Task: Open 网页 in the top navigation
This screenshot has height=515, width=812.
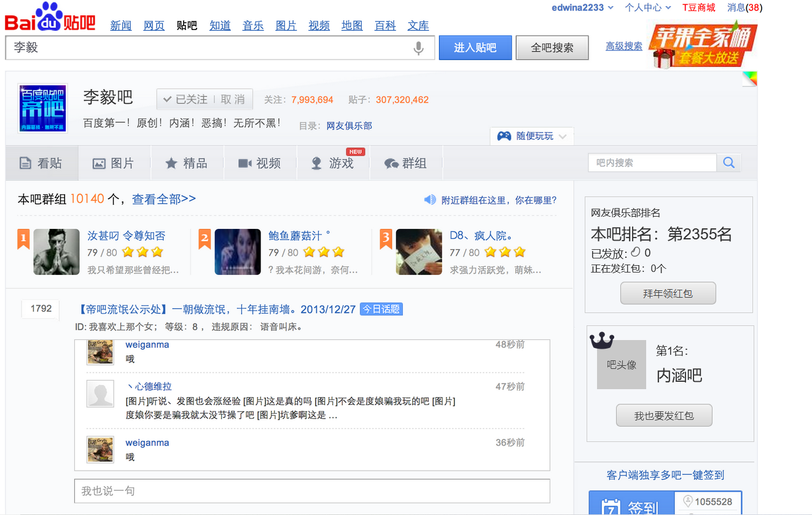Action: (x=154, y=26)
